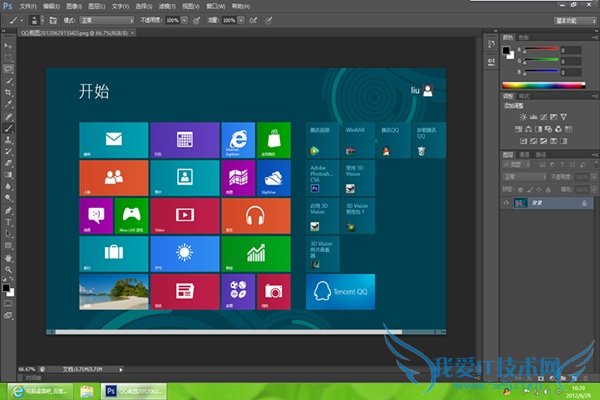Open the File menu
The width and height of the screenshot is (600, 400).
28,6
